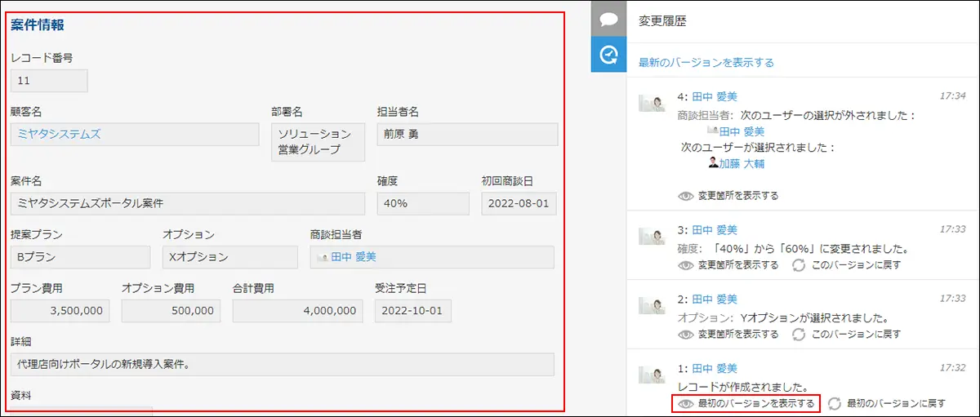Image resolution: width=980 pixels, height=417 pixels.
Task: Click the 確度 field showing 40%
Action: pos(422,203)
